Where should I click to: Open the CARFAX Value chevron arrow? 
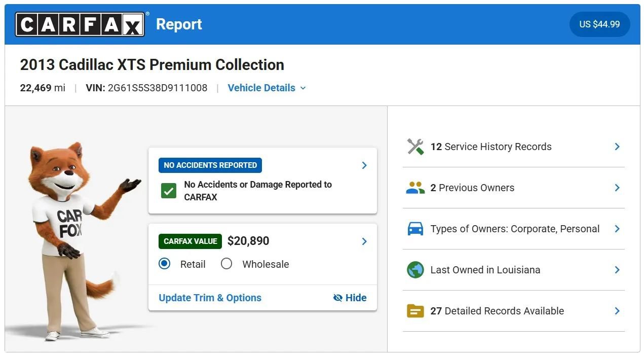364,241
